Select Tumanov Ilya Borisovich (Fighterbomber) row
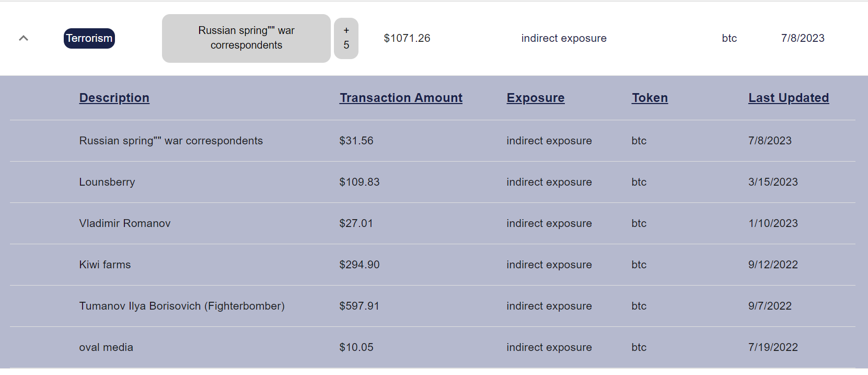Image resolution: width=868 pixels, height=375 pixels. pos(182,306)
